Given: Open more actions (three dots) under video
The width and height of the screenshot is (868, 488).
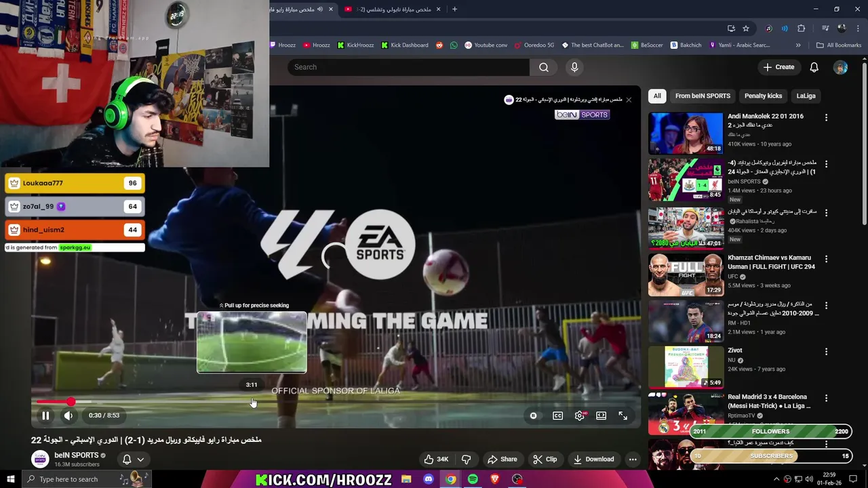Looking at the screenshot, I should click(x=633, y=459).
